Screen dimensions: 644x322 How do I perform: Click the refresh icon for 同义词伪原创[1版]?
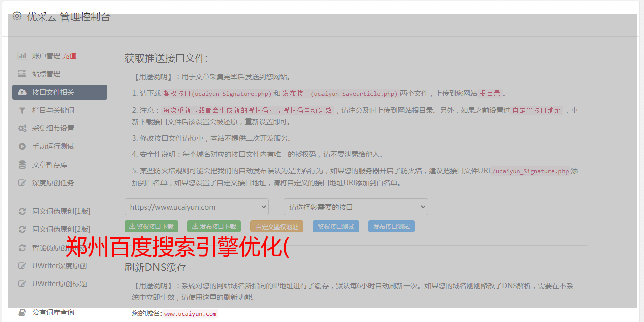(x=22, y=211)
